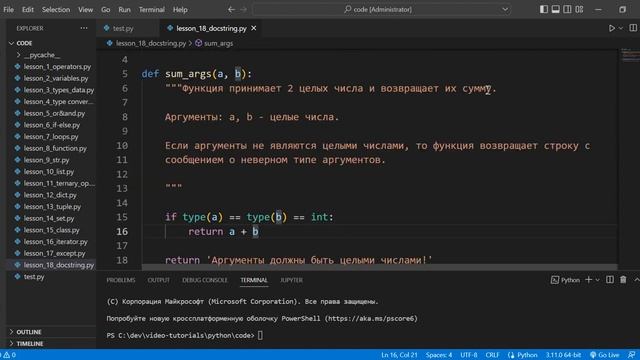
Task: Toggle panel layout icon
Action: tap(556, 9)
